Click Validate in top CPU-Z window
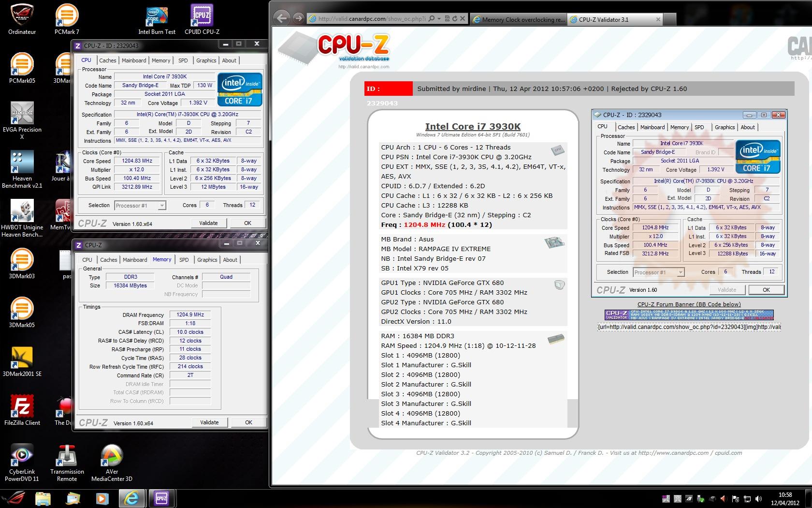The height and width of the screenshot is (508, 812). (x=208, y=223)
